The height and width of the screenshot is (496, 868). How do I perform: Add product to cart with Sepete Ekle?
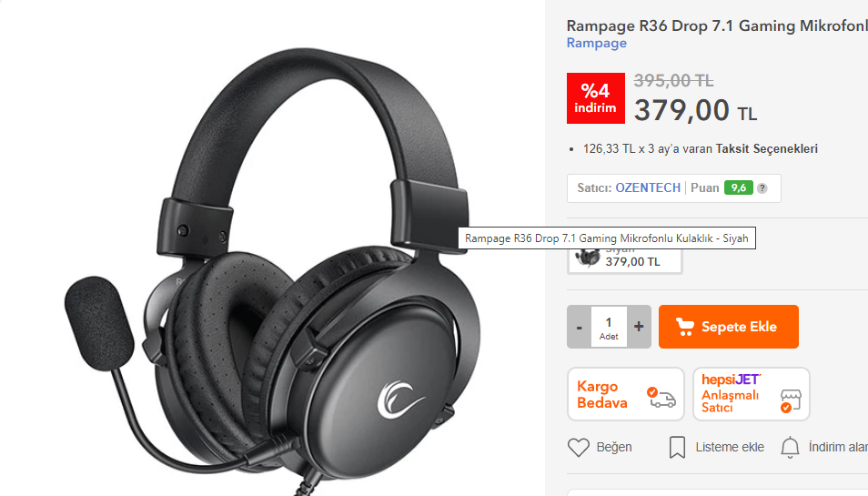[x=729, y=327]
